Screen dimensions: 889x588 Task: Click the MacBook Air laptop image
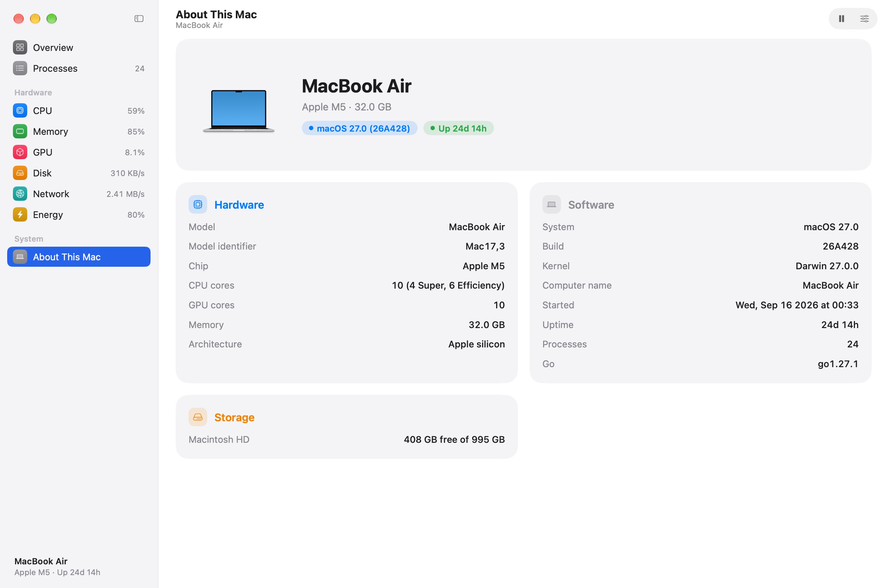(x=238, y=111)
